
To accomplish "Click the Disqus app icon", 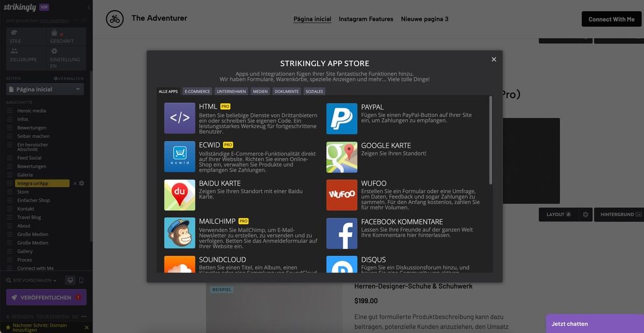I will (x=342, y=264).
